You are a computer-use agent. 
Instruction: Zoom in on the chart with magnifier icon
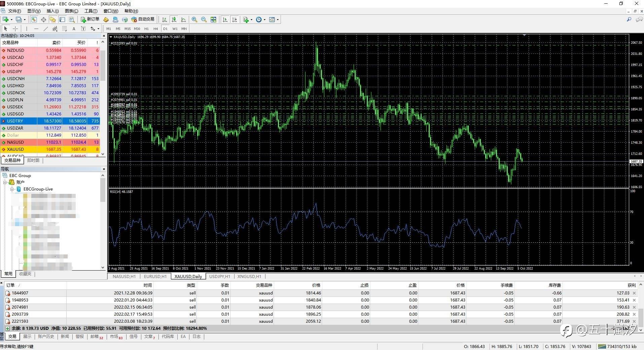tap(194, 20)
